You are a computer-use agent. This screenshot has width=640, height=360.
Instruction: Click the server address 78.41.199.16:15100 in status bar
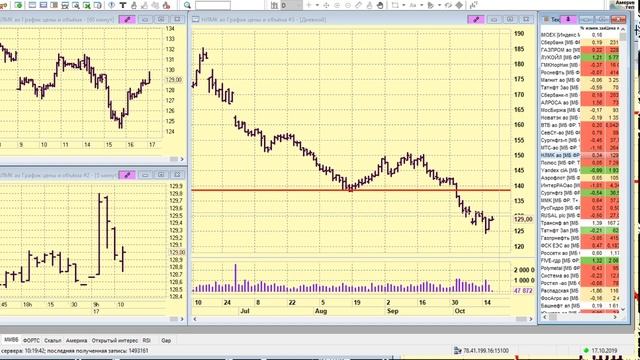[x=486, y=351]
